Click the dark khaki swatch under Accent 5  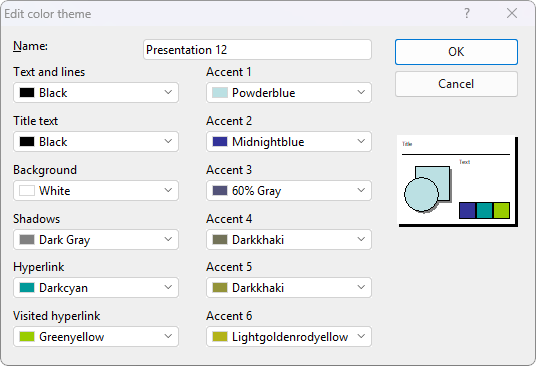[220, 288]
